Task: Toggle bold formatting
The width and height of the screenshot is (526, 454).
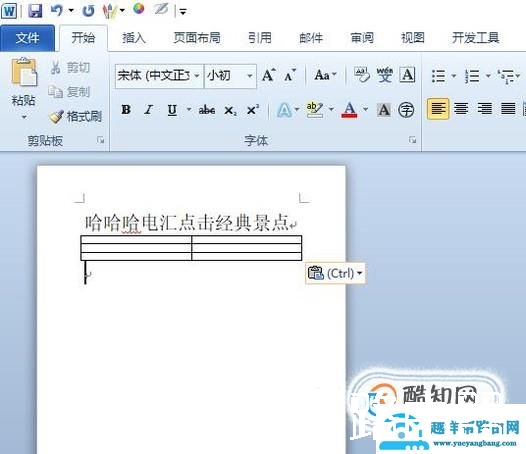Action: (x=126, y=109)
